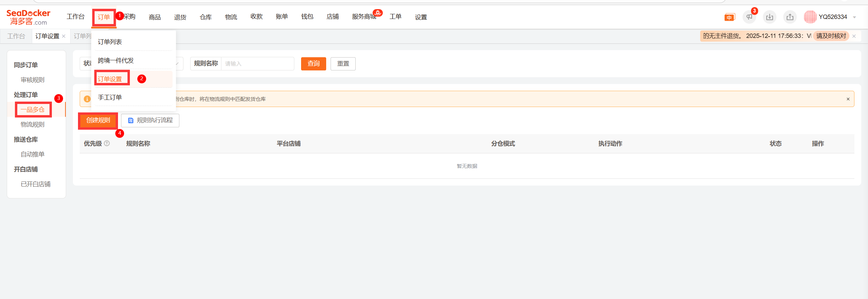Select 物流规则 in the sidebar
Image resolution: width=868 pixels, height=299 pixels.
pos(33,124)
